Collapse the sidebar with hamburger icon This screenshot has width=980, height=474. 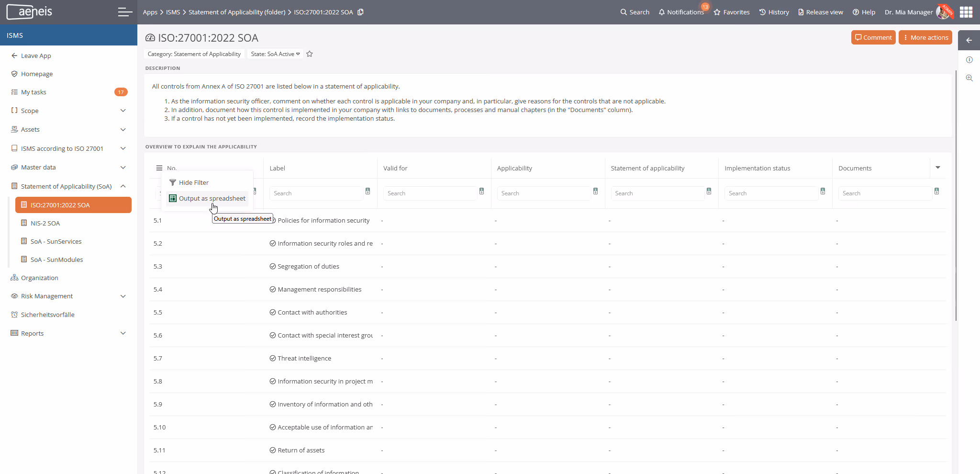pyautogui.click(x=125, y=12)
